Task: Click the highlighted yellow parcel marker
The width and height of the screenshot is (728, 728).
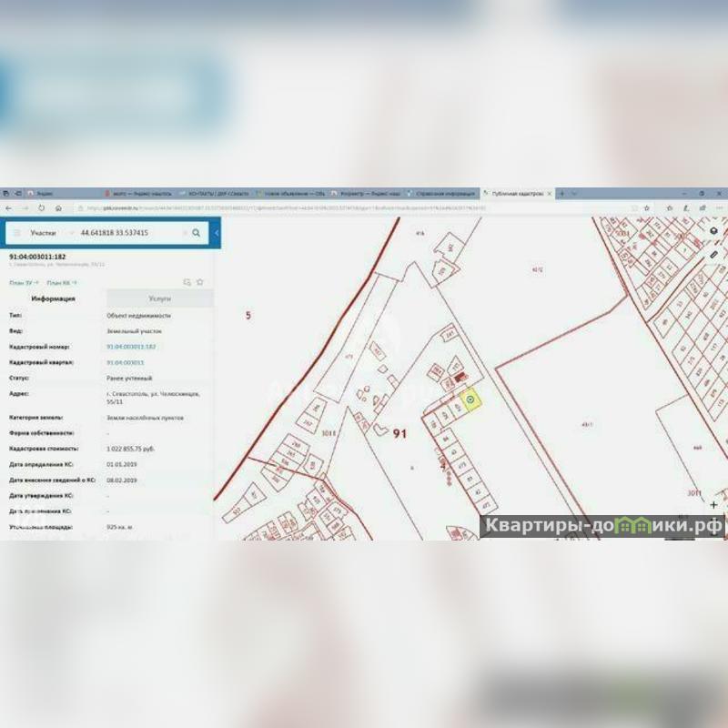Action: [470, 399]
